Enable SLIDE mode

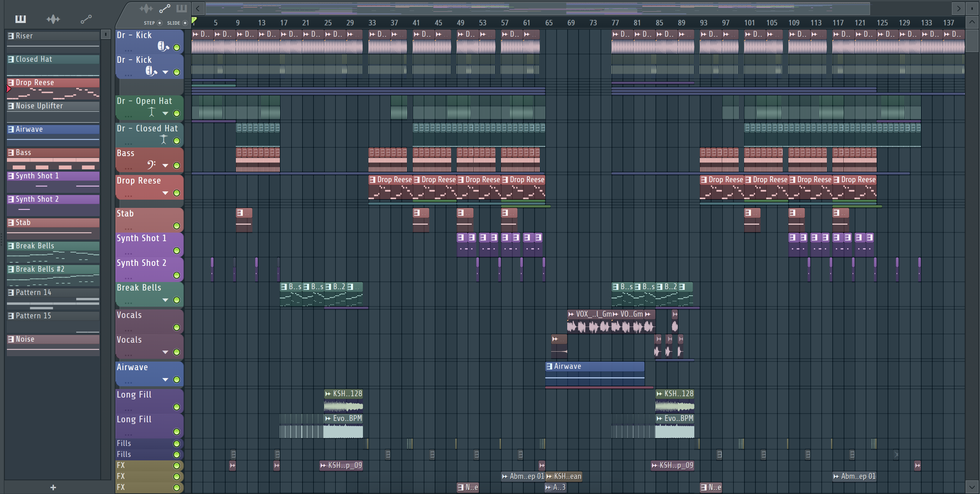tap(185, 23)
